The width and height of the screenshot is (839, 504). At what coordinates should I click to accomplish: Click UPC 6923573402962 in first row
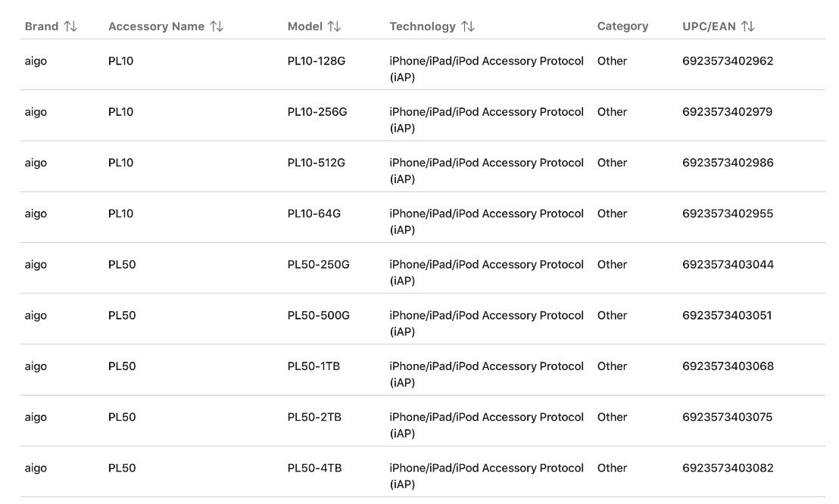[x=728, y=61]
